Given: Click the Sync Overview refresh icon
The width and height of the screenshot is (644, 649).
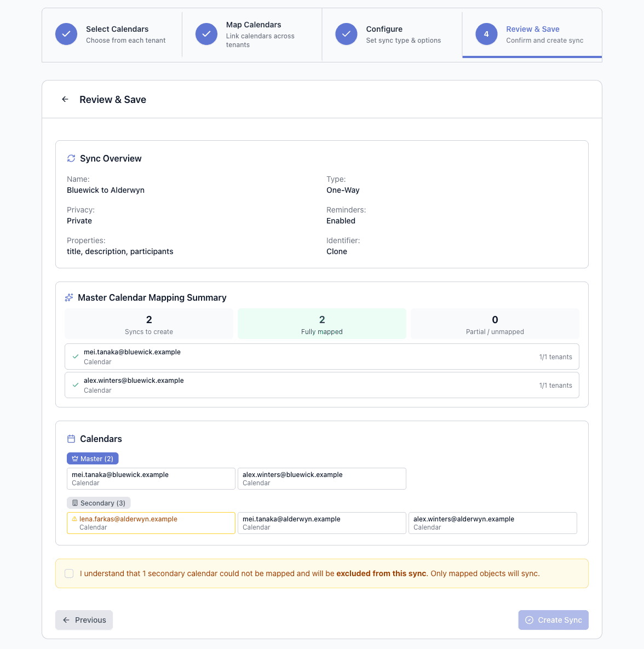Looking at the screenshot, I should [x=71, y=158].
